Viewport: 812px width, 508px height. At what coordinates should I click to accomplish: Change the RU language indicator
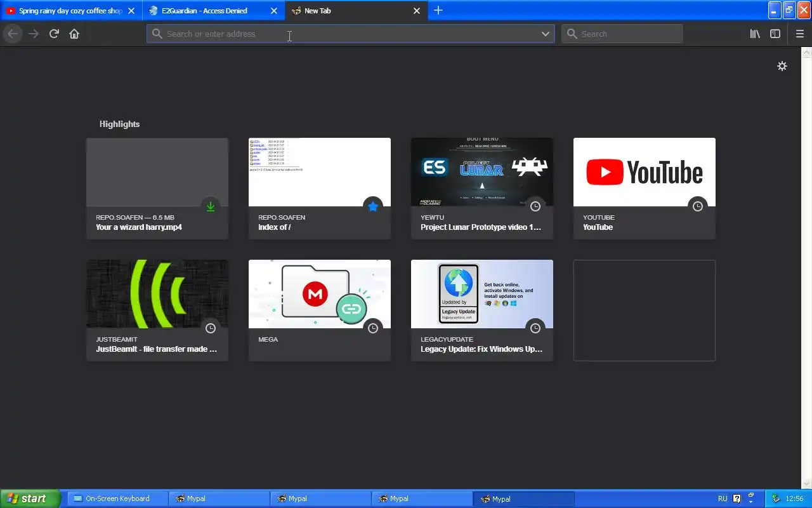click(723, 498)
